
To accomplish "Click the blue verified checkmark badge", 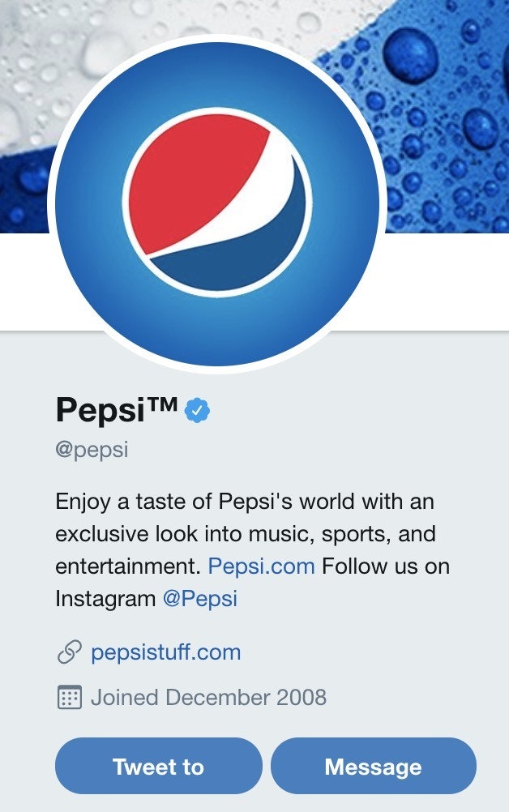I will 198,411.
